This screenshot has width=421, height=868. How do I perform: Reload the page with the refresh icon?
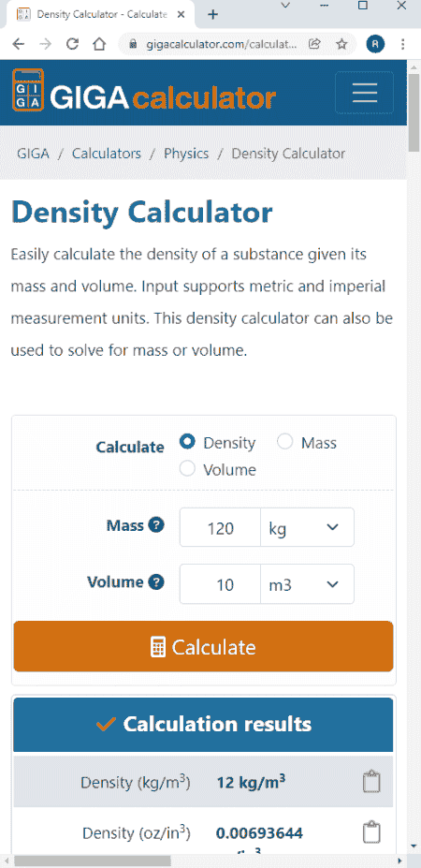click(72, 44)
